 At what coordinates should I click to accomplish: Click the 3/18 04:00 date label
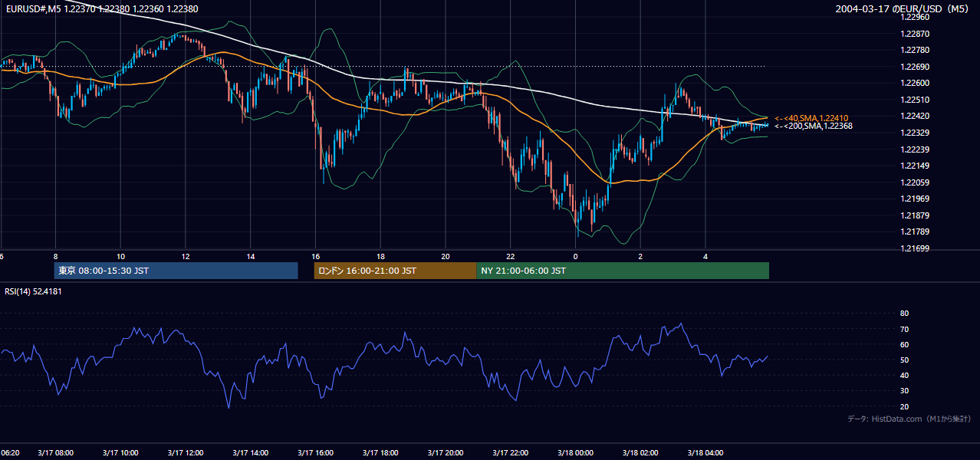(x=705, y=453)
